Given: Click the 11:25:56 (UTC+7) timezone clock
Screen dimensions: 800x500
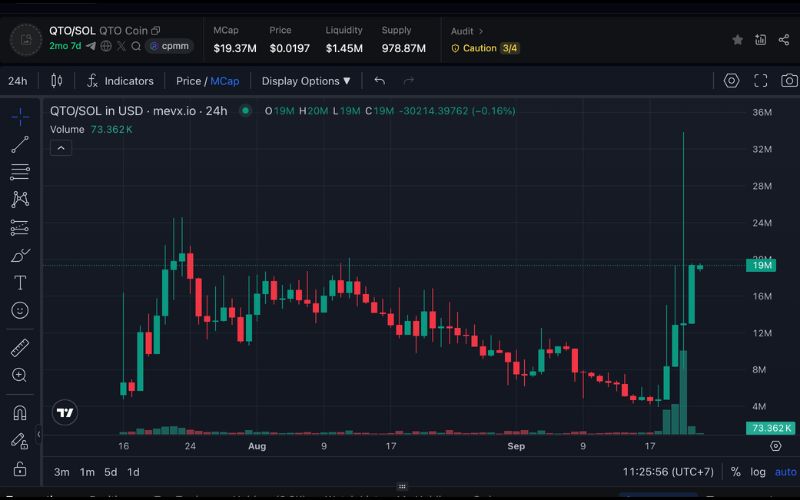Looking at the screenshot, I should [x=667, y=472].
